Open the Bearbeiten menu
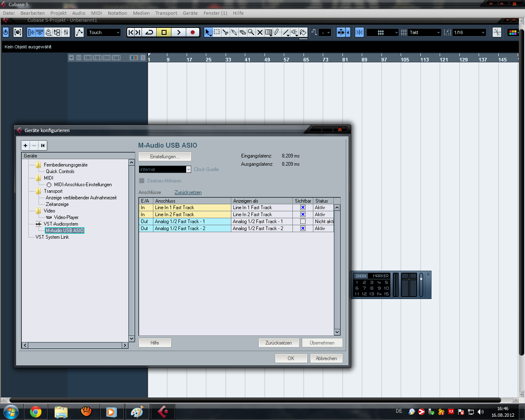The width and height of the screenshot is (525, 420). point(32,13)
